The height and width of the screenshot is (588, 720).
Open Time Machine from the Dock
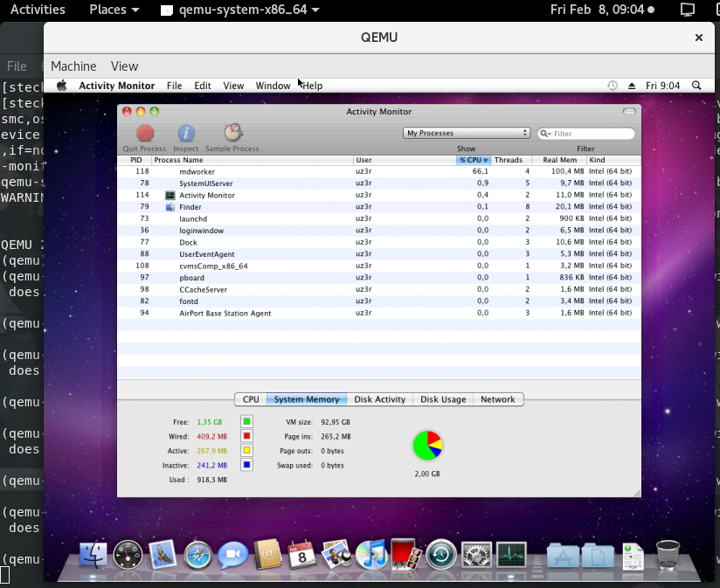(441, 555)
